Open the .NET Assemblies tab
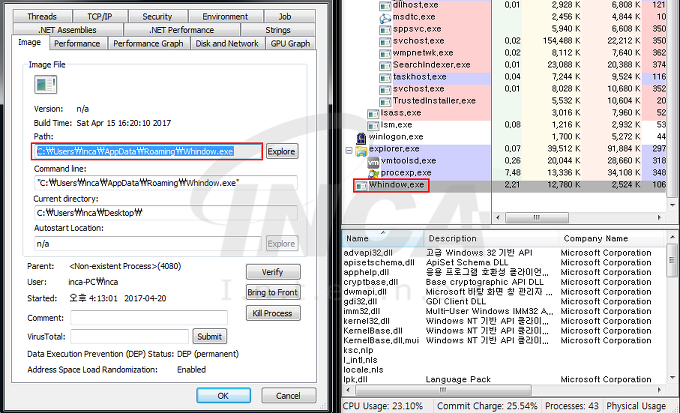 click(x=68, y=30)
